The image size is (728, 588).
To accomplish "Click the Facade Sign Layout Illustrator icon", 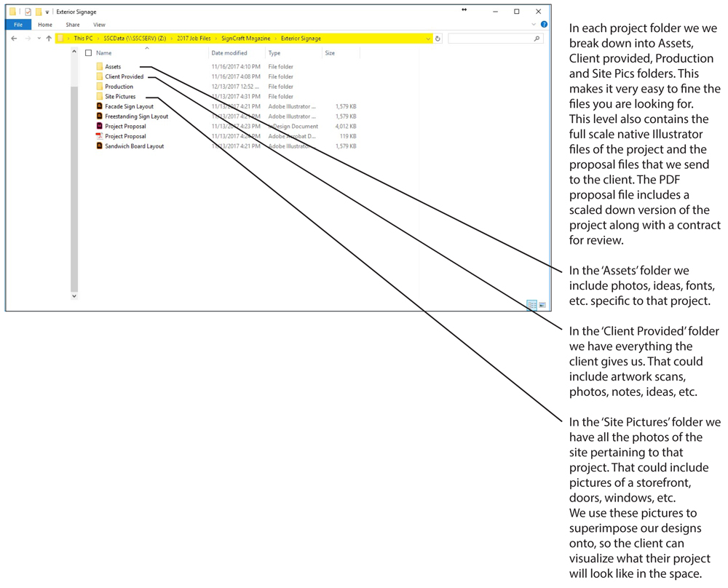I will (x=100, y=106).
